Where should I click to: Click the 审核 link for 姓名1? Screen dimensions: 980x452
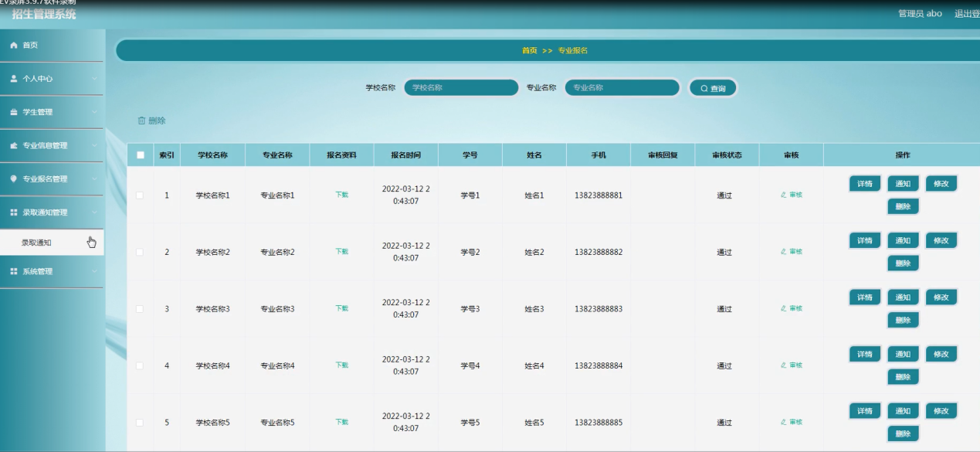pos(791,195)
